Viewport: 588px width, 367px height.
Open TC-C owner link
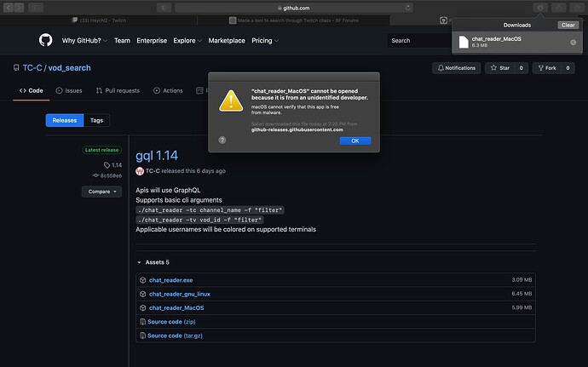click(32, 68)
